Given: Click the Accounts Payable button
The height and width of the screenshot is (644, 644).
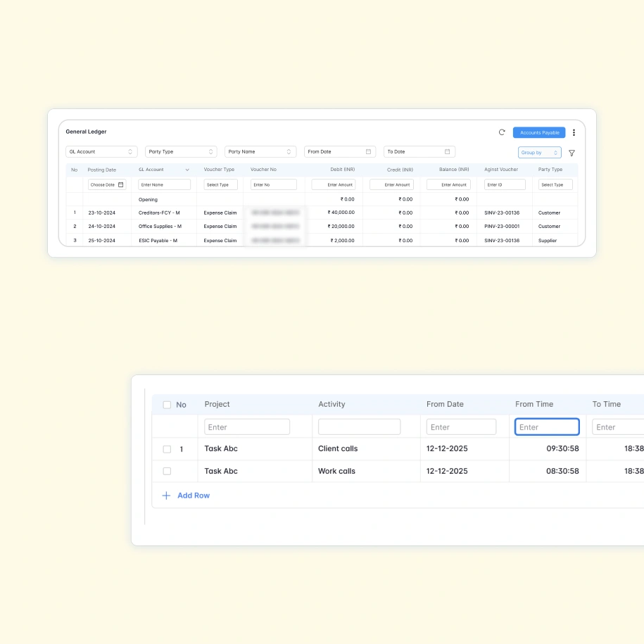Looking at the screenshot, I should click(x=539, y=132).
